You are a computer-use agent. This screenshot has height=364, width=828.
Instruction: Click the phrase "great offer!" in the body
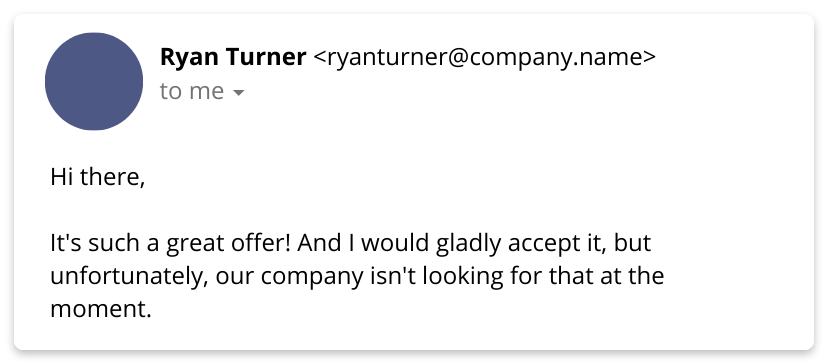click(x=228, y=244)
